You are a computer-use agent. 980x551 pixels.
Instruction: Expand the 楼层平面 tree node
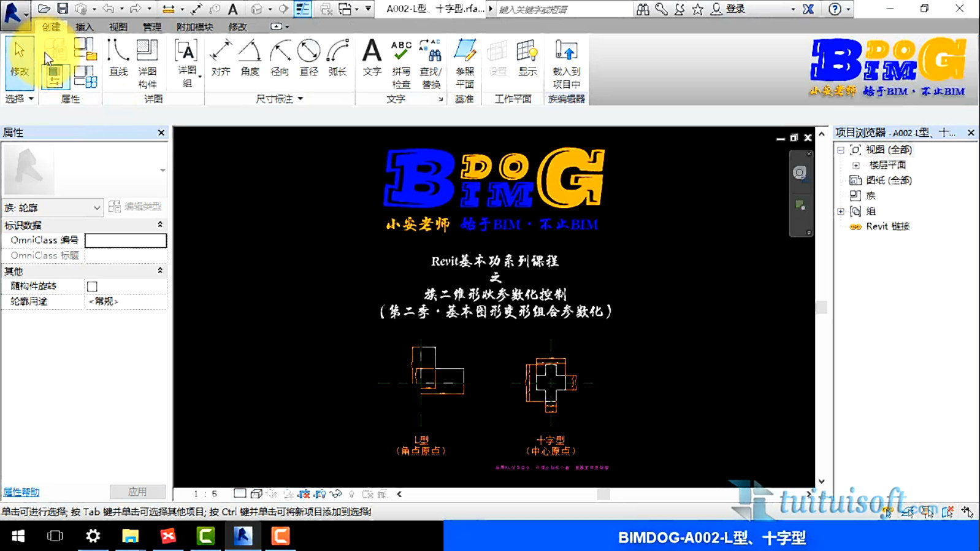[x=856, y=165]
